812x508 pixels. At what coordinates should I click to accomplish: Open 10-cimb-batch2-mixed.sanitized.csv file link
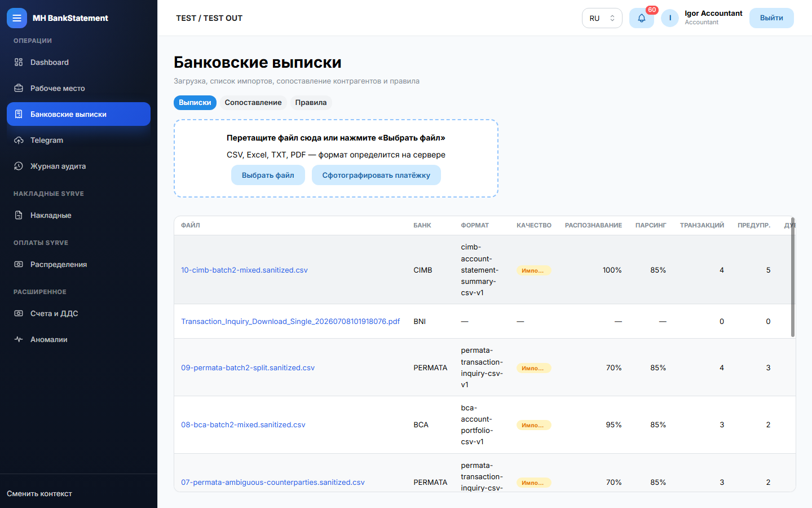(x=244, y=270)
